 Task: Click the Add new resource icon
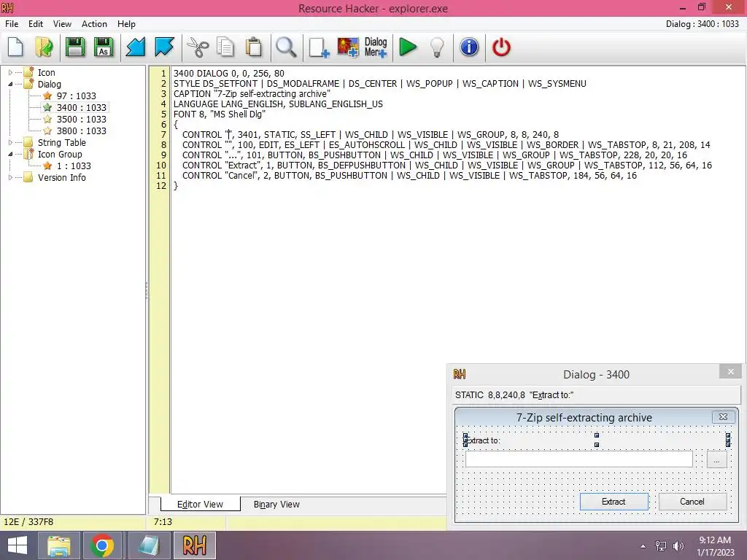(319, 47)
